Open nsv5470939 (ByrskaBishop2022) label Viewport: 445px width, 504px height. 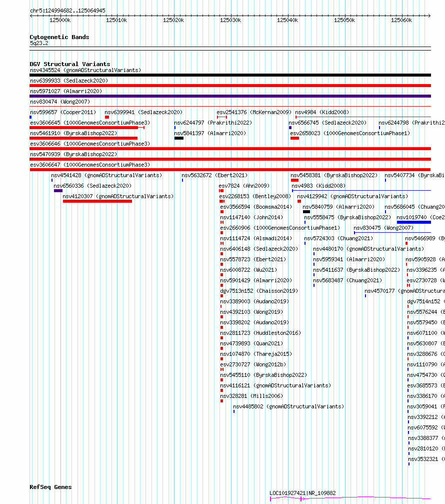pyautogui.click(x=73, y=154)
